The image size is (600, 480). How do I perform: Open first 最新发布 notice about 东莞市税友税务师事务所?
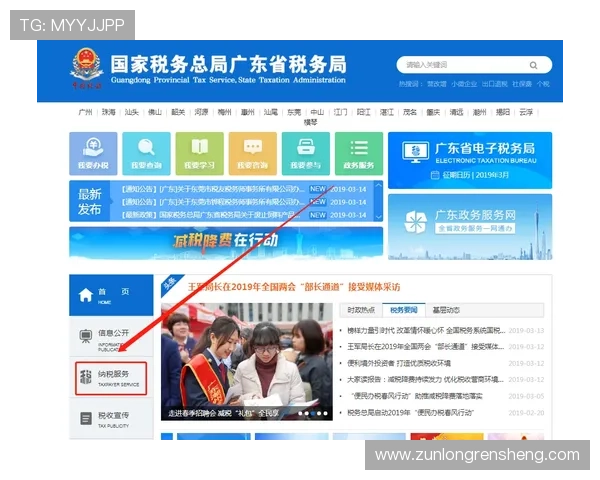(213, 189)
